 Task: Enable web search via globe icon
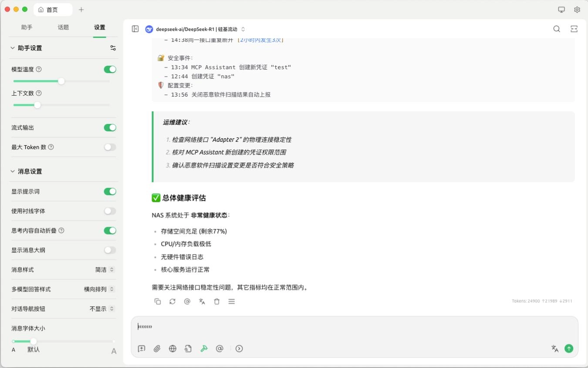pos(172,348)
